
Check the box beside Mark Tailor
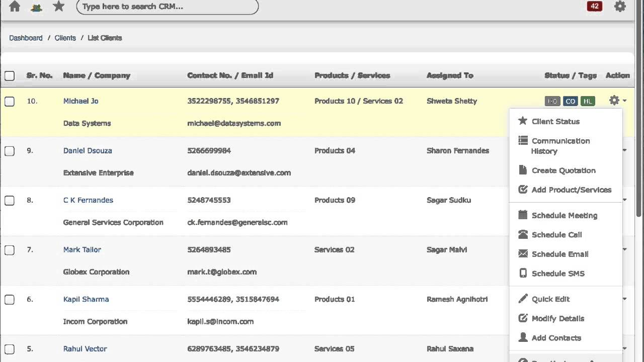[9, 250]
